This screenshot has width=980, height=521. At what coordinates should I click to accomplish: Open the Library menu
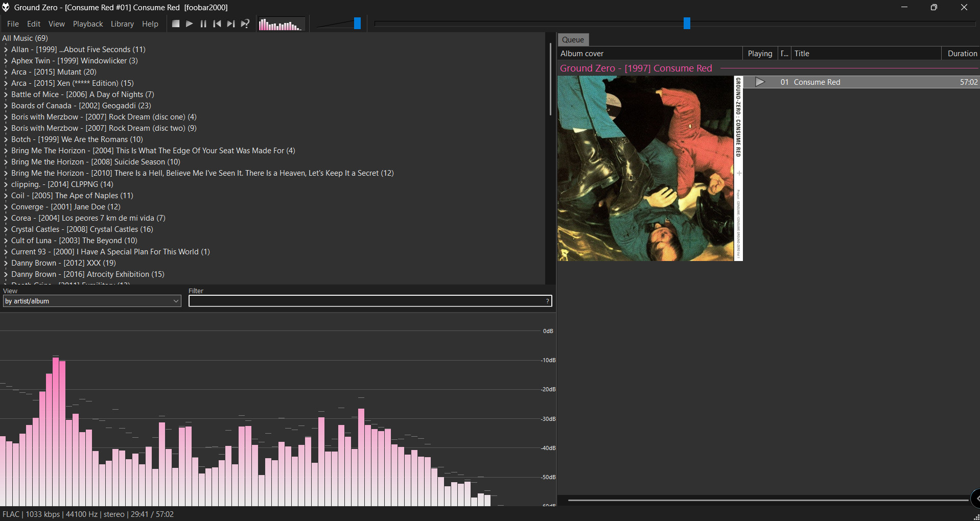click(x=122, y=24)
